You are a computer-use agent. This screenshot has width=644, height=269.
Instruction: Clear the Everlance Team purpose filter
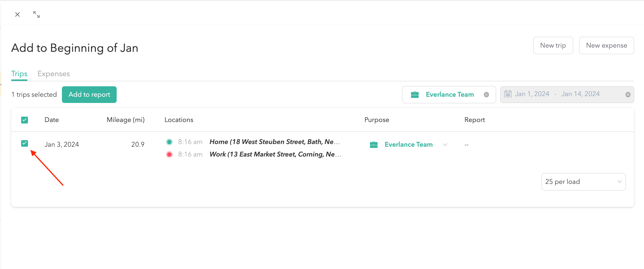486,95
